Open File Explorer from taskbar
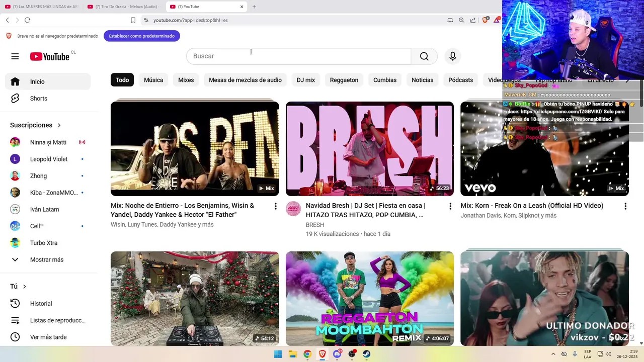The width and height of the screenshot is (644, 362). tap(293, 354)
